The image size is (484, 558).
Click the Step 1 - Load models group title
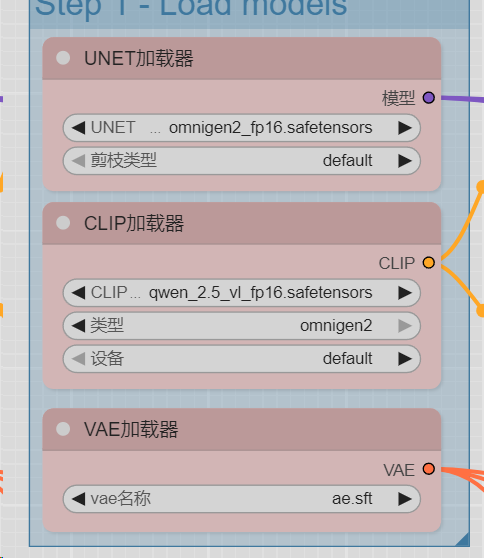click(191, 7)
